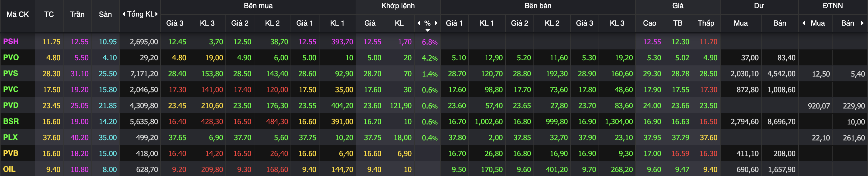Click OIL surplus sell value 1,657,90
Screen dimensions: 868x176
(x=782, y=170)
